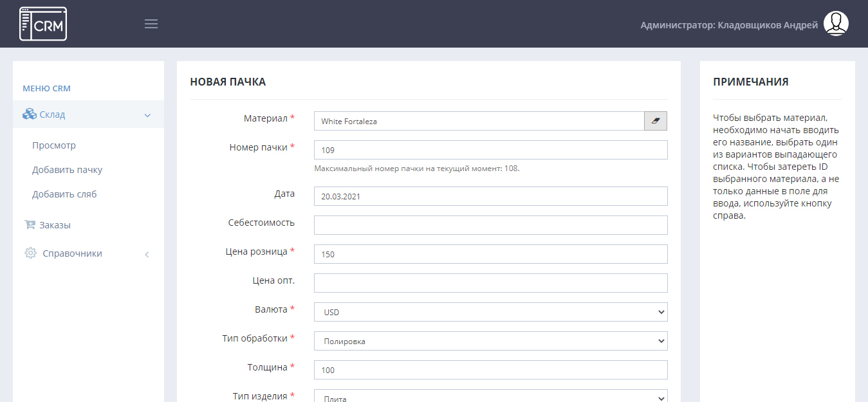The image size is (868, 402).
Task: Toggle the hamburger sidebar menu
Action: point(151,24)
